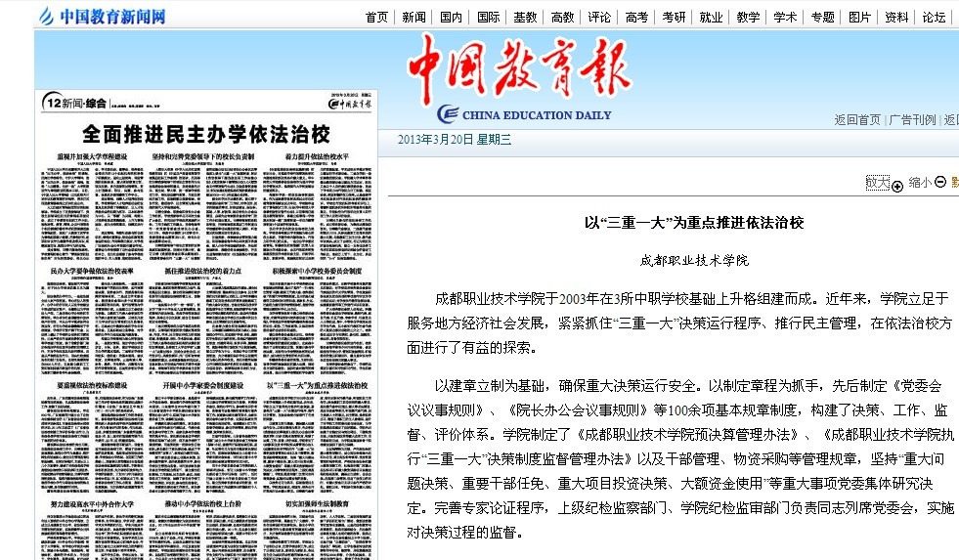This screenshot has height=560, width=959.
Task: Open the page article 积极探索中小学校务委员会制度
Action: (317, 270)
